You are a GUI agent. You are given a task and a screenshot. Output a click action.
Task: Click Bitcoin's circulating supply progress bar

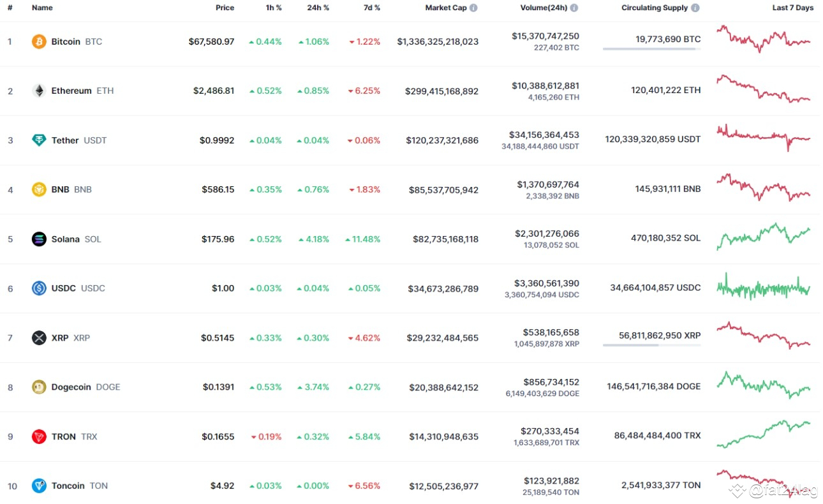(651, 48)
